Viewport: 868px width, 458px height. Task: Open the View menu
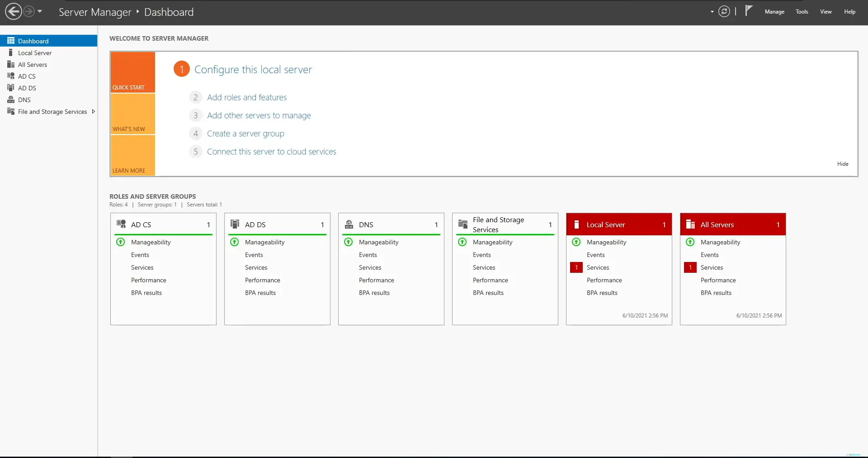coord(826,11)
